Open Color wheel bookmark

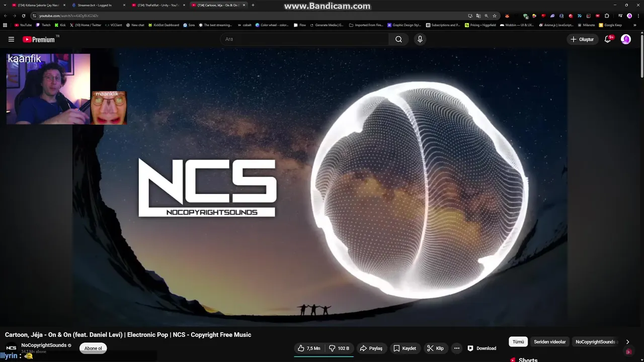[x=272, y=25]
